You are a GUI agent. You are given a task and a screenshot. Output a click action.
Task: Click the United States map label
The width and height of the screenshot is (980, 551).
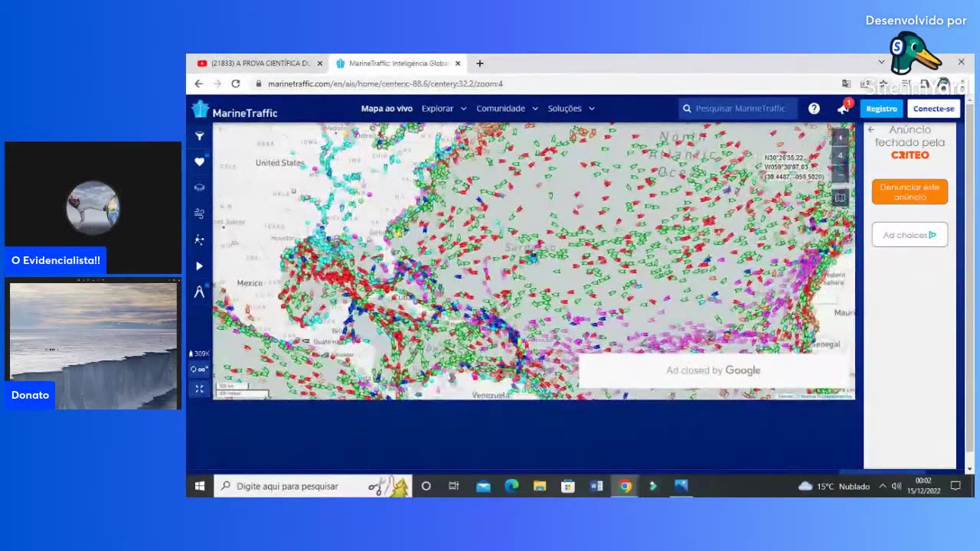(x=279, y=163)
